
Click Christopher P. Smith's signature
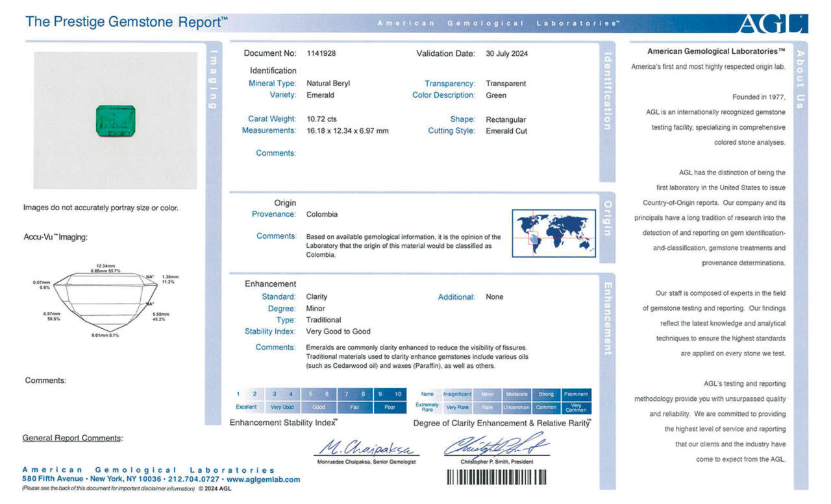(496, 444)
